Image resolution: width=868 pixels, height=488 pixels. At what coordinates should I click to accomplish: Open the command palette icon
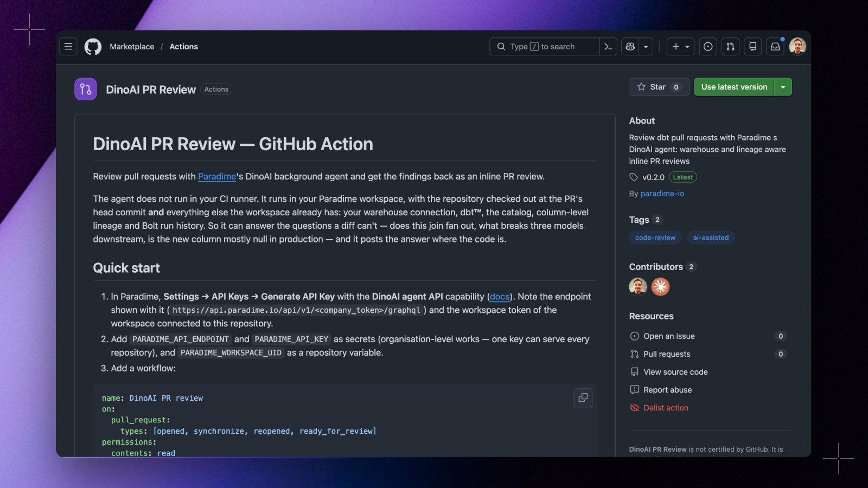click(x=608, y=47)
